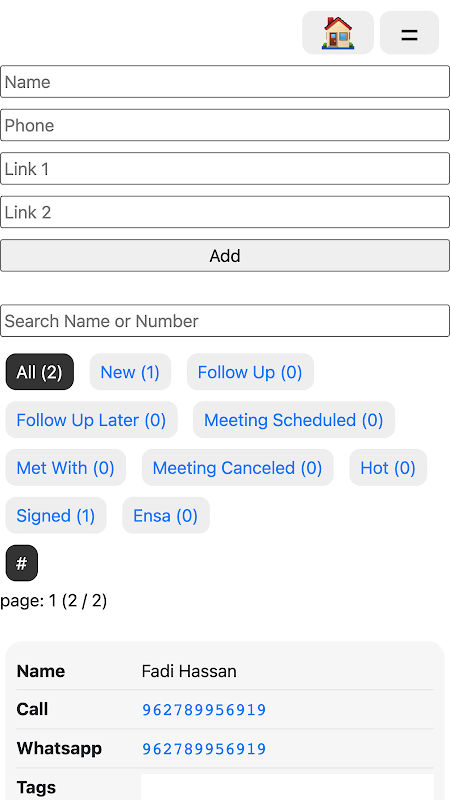Select the Link 1 text box
The image size is (450, 800).
coord(225,168)
